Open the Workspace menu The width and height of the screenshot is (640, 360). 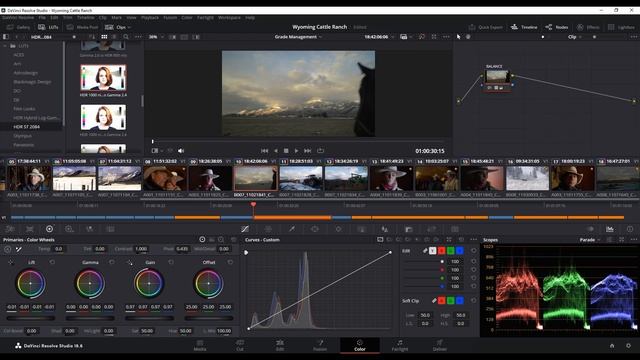(x=229, y=18)
